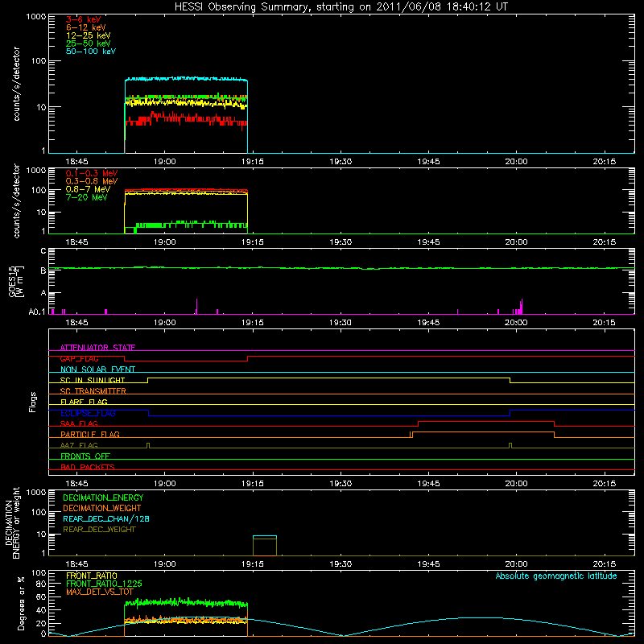Select the BAD_PACKETS flag label

[x=88, y=467]
